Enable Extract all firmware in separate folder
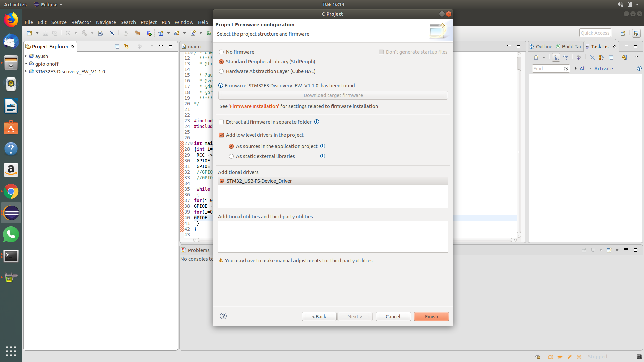 (x=221, y=122)
